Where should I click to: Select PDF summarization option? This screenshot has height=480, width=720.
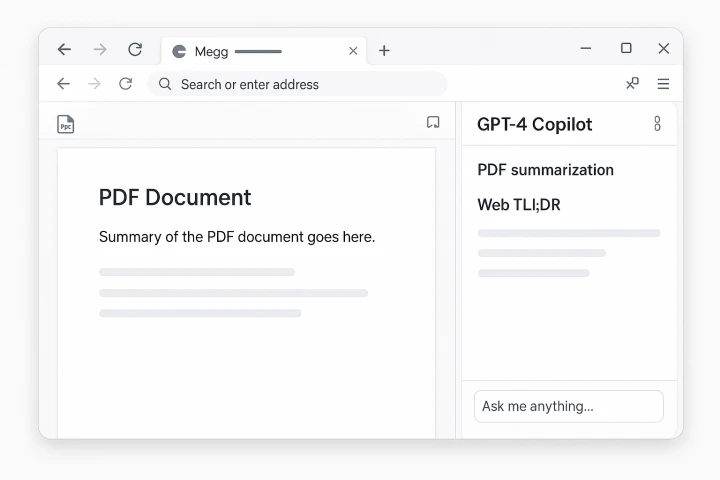(546, 170)
